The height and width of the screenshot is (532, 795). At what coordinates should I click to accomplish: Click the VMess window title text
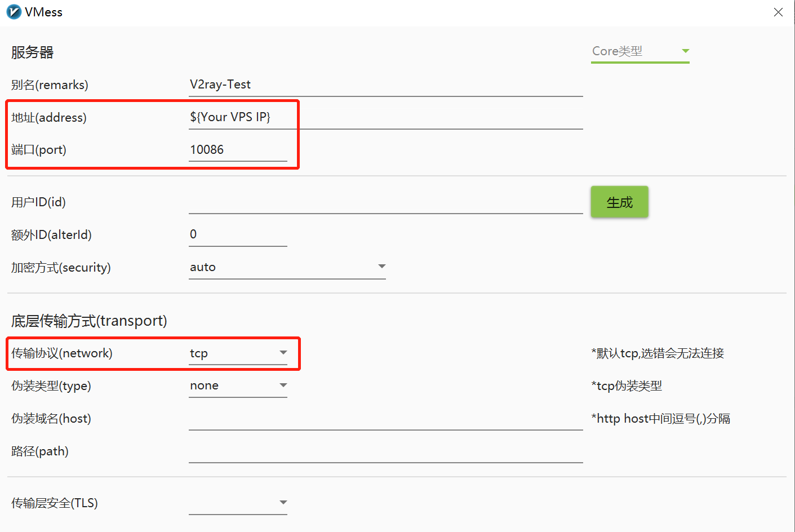tap(43, 12)
